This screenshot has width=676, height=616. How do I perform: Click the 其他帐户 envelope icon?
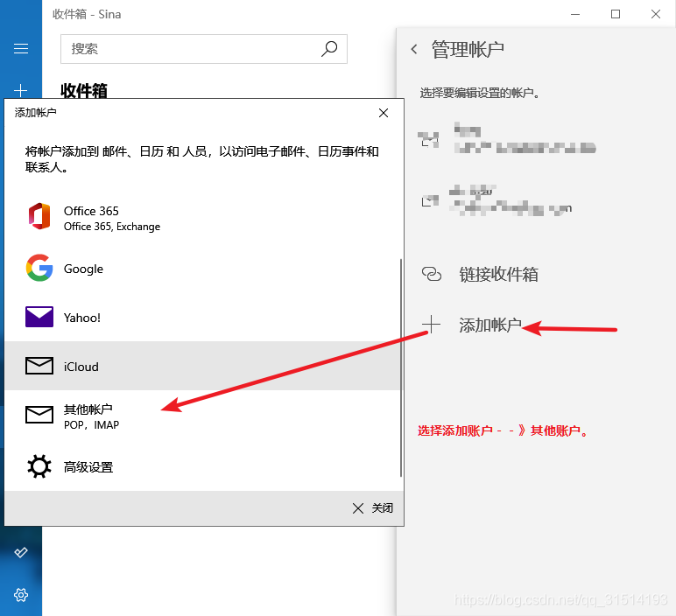39,415
